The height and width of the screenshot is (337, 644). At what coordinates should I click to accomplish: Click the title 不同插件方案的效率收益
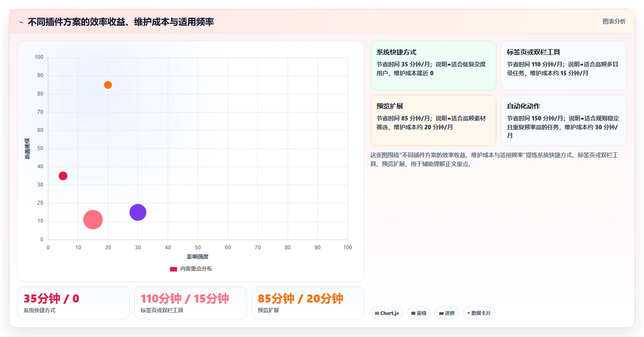(121, 22)
